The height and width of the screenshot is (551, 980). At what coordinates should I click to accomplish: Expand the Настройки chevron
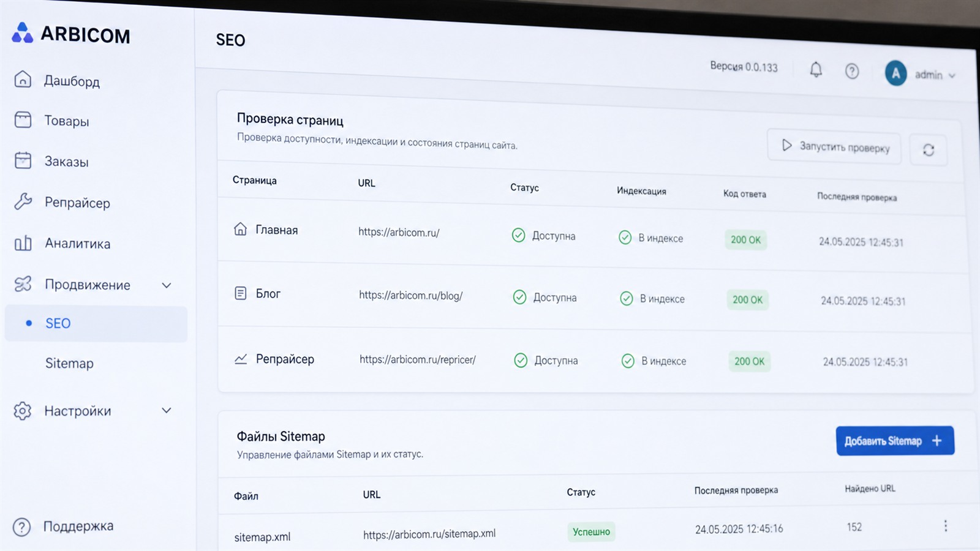point(166,410)
